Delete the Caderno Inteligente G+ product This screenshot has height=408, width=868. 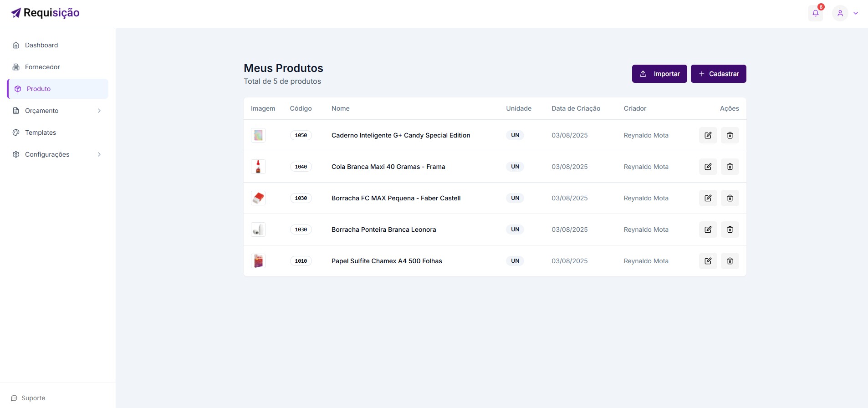point(730,135)
